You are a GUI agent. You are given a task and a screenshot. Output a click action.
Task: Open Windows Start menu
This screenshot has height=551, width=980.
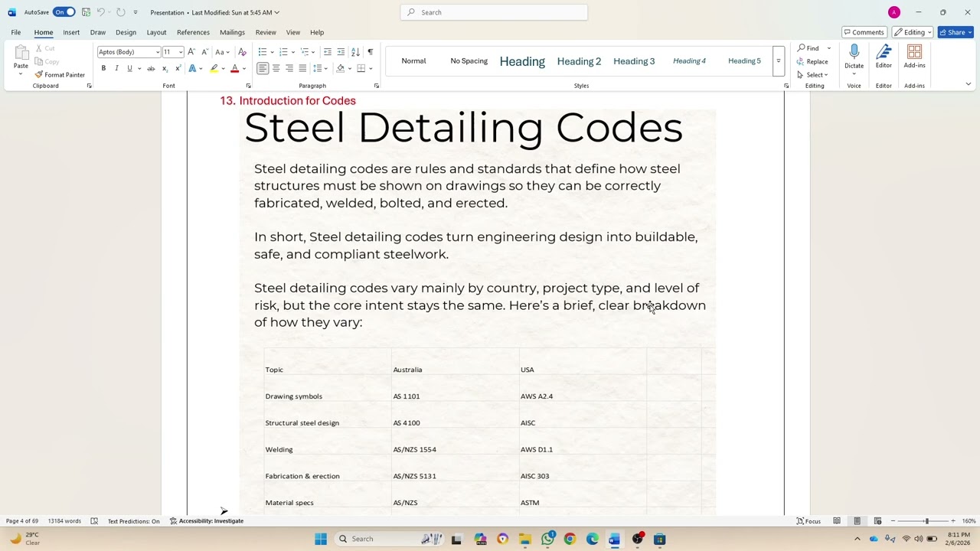(321, 539)
